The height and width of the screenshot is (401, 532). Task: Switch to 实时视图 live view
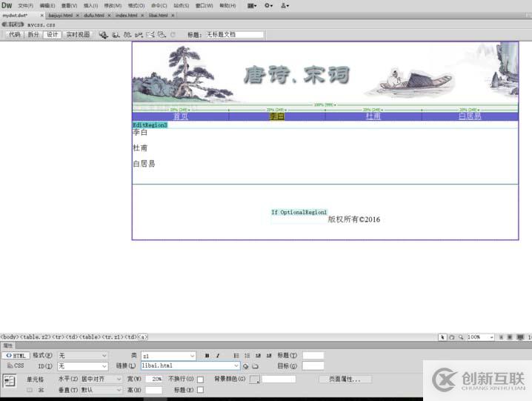(78, 35)
